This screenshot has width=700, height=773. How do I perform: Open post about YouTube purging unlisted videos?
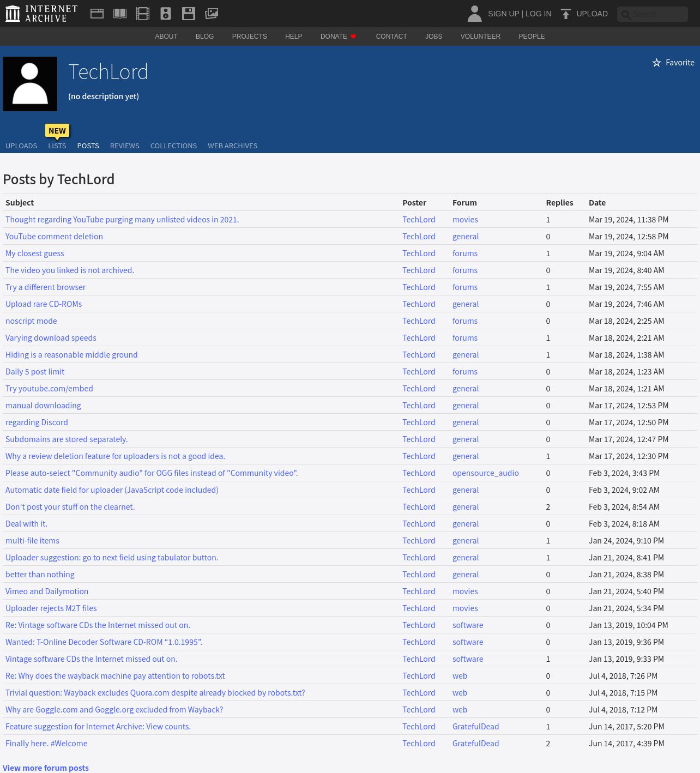pyautogui.click(x=122, y=220)
